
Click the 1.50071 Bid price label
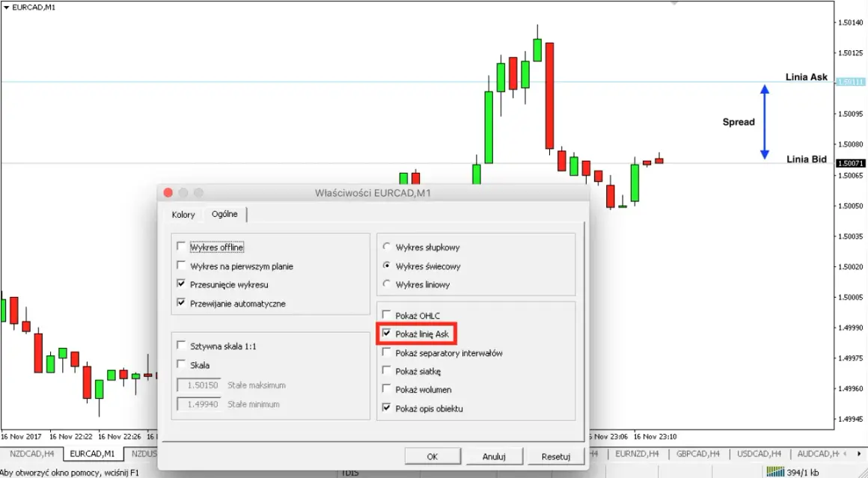point(850,163)
